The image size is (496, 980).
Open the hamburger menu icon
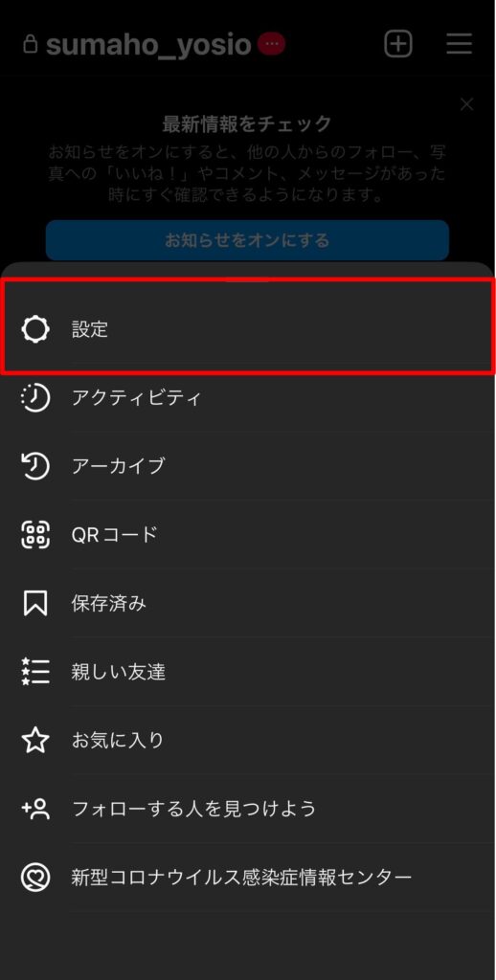coord(459,44)
